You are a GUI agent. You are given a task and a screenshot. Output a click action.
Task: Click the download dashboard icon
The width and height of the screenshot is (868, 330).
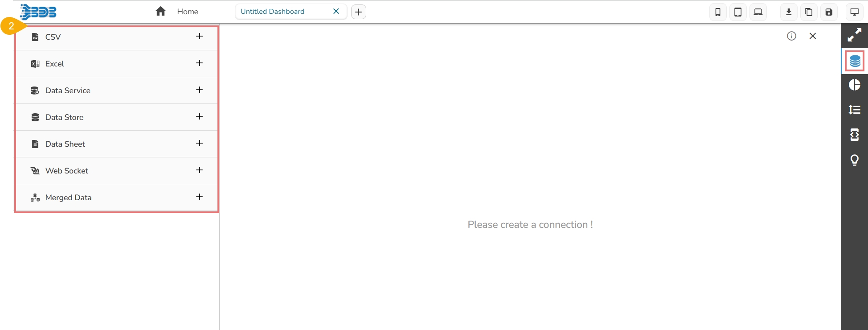[789, 12]
